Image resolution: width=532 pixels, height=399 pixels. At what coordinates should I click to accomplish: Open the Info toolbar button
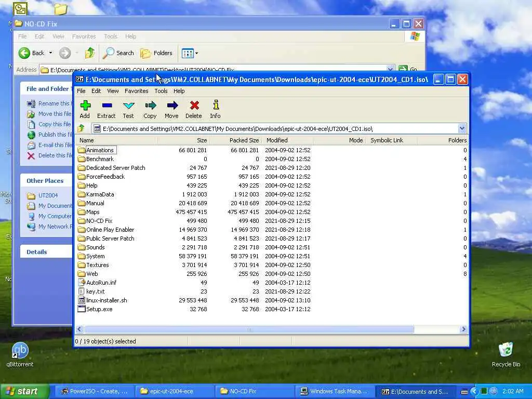[215, 109]
